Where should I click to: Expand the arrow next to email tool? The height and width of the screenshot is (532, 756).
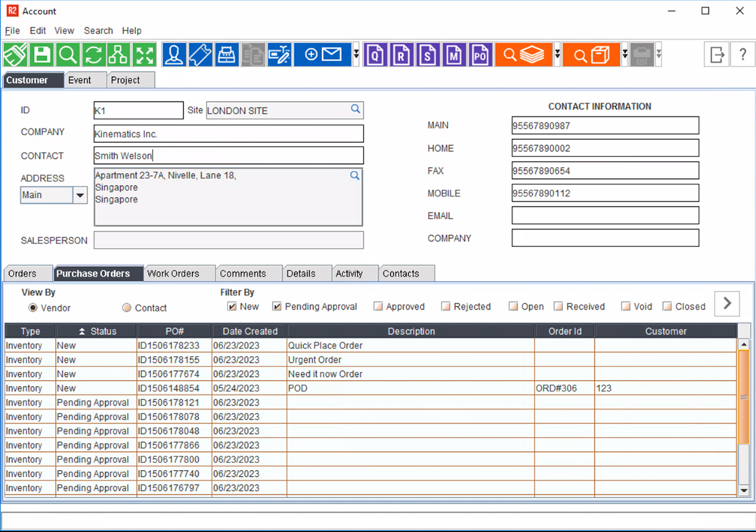(356, 54)
